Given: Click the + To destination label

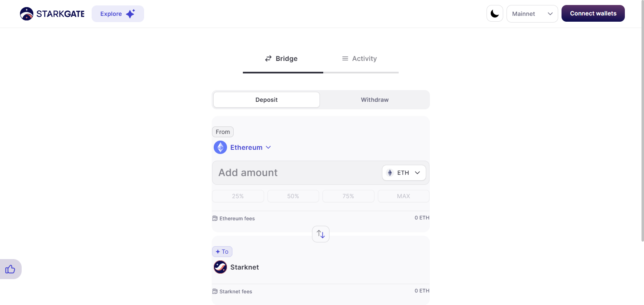Looking at the screenshot, I should 222,251.
